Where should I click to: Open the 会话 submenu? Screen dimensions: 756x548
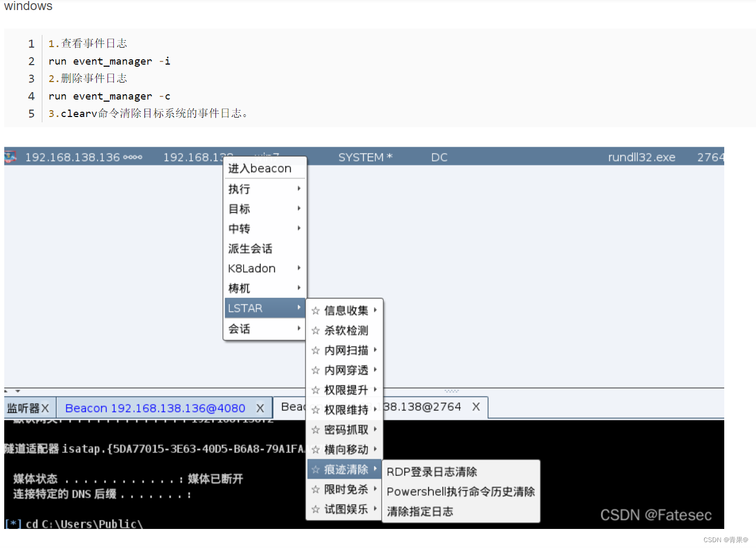click(x=265, y=328)
